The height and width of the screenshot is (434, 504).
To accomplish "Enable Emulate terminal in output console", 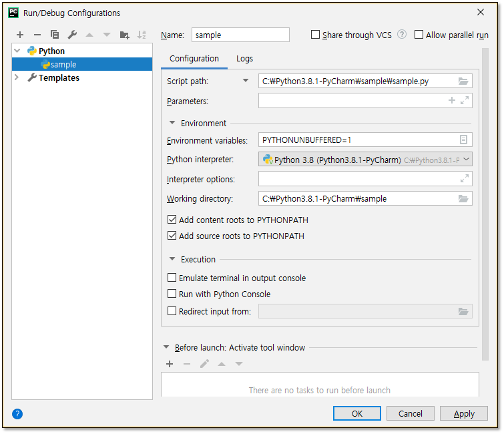I will click(x=172, y=278).
